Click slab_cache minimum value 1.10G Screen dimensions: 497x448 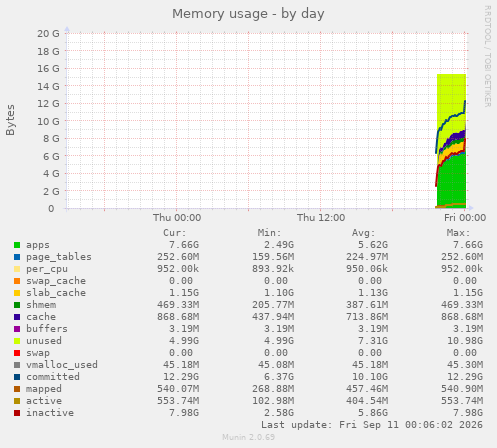tap(279, 293)
